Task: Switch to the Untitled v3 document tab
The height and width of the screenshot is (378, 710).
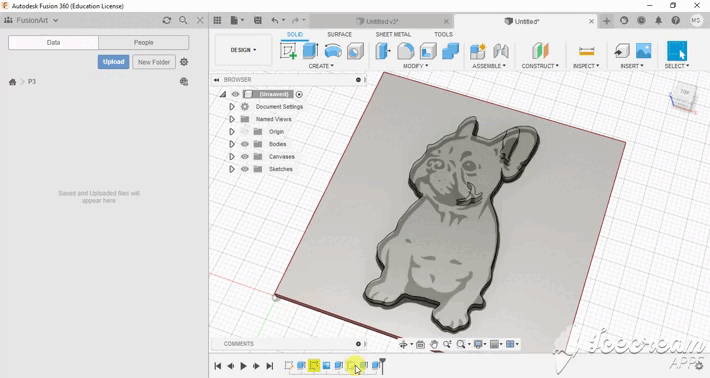Action: coord(382,21)
